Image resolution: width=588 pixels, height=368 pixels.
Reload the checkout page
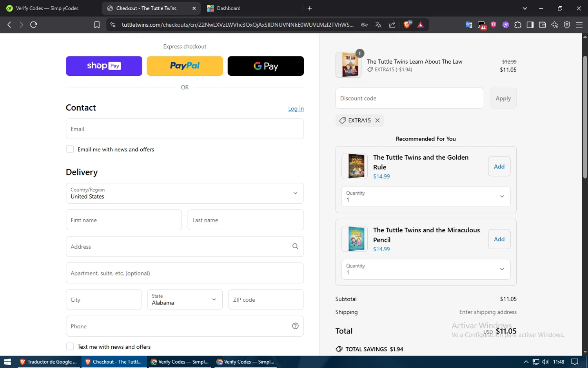click(x=34, y=25)
